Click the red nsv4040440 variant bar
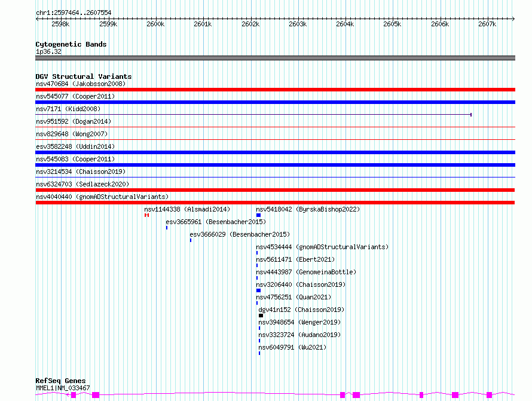 [275, 203]
